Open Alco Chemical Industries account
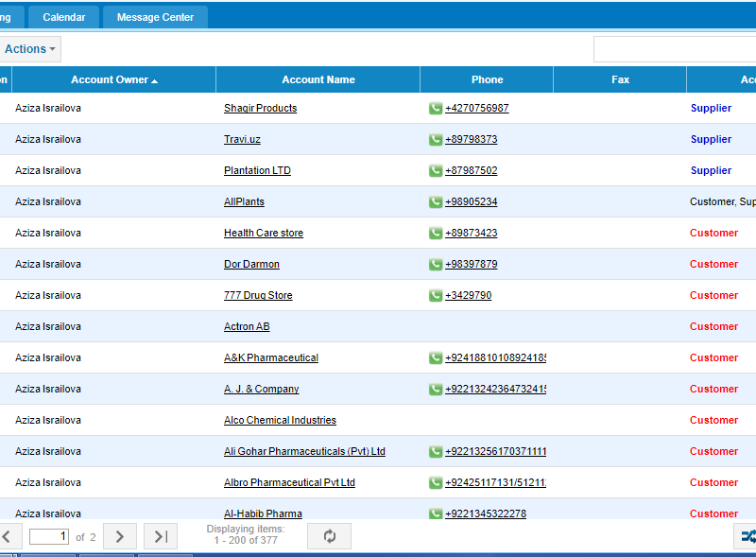The image size is (756, 557). click(280, 421)
